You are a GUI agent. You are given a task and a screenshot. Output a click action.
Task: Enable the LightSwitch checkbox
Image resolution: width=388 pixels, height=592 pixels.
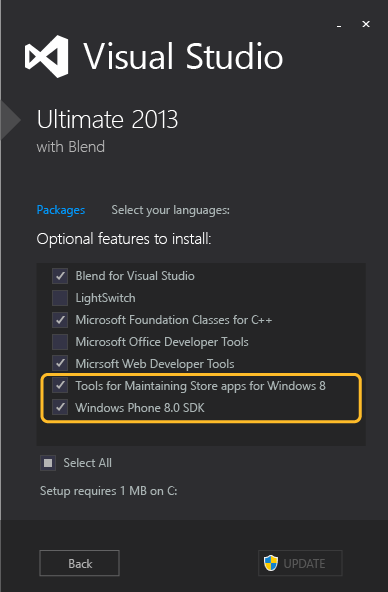pos(60,298)
